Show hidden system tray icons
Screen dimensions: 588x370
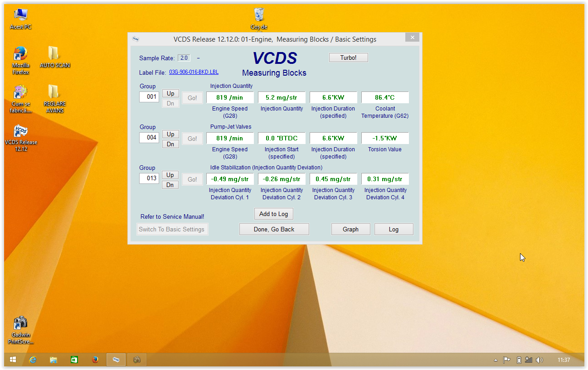(496, 360)
